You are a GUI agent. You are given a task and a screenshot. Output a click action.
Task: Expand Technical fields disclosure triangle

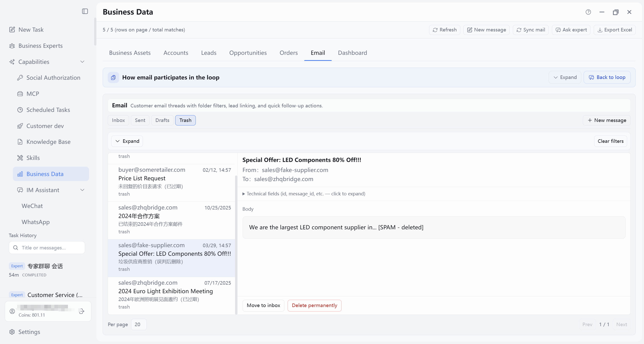(x=244, y=194)
